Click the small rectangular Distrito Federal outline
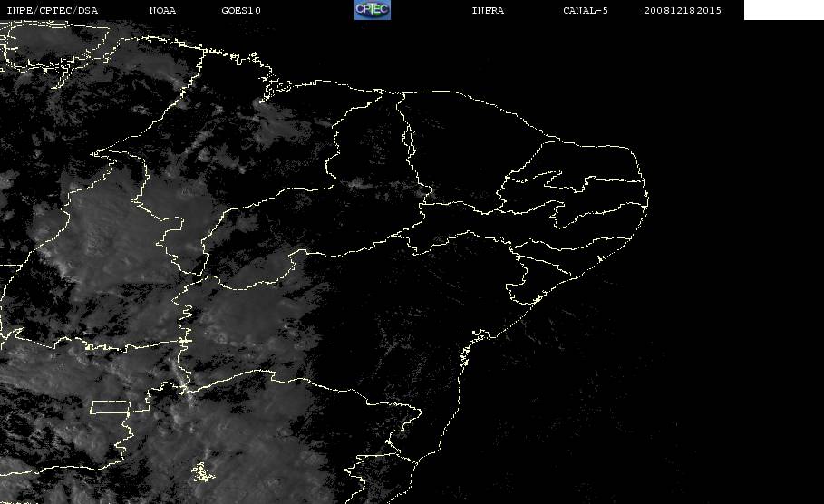Viewport: 824px width, 504px height. (110, 407)
